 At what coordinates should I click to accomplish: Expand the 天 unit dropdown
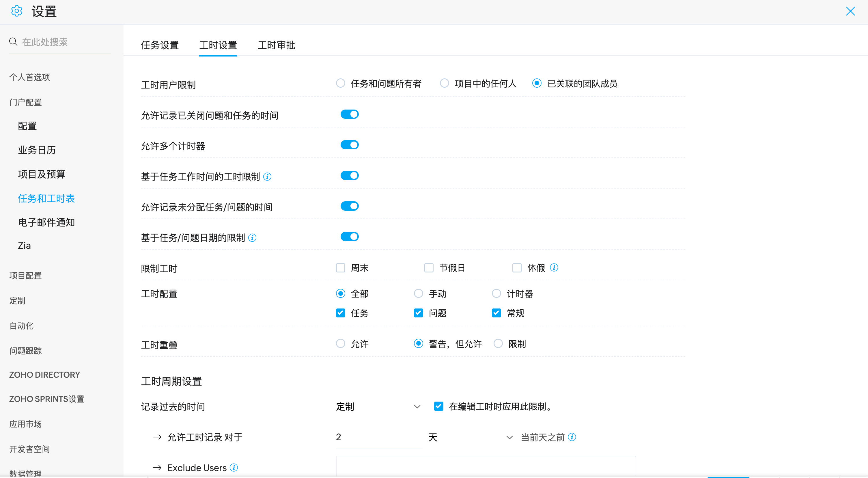pos(470,437)
